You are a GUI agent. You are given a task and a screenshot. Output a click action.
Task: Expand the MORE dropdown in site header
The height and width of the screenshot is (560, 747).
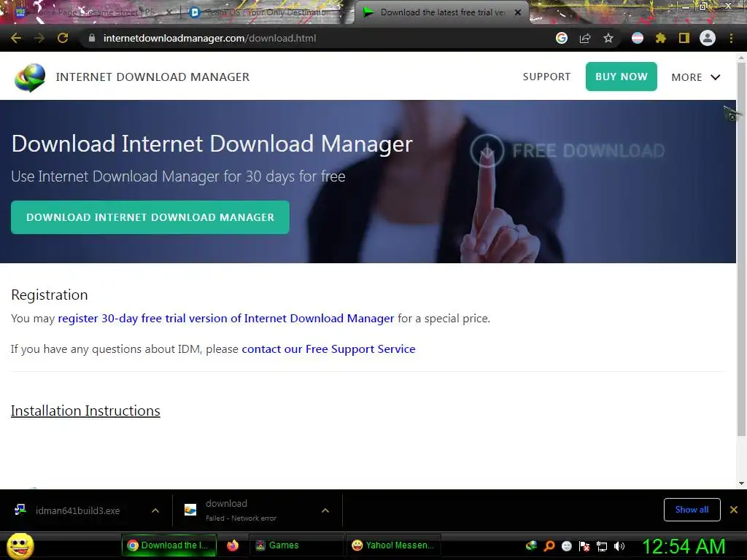(x=695, y=77)
